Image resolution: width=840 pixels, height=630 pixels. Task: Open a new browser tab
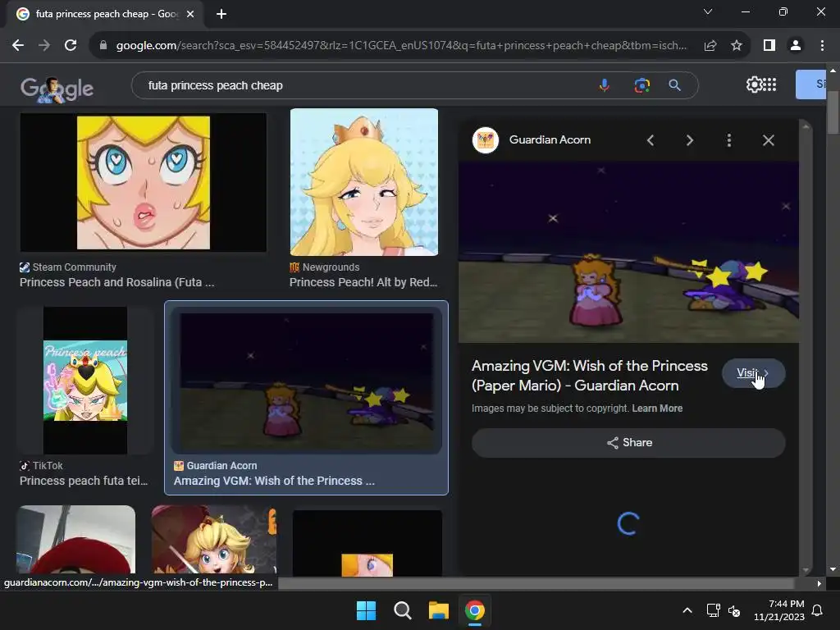pyautogui.click(x=221, y=14)
